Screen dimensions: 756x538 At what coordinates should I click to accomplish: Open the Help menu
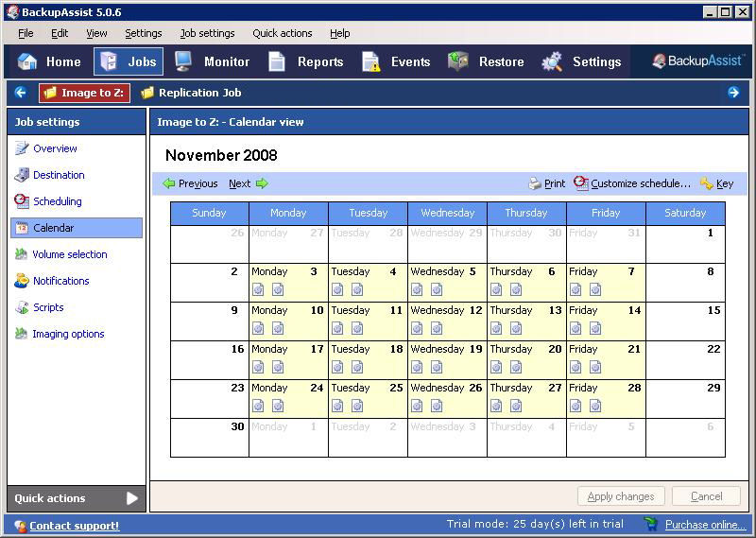(340, 33)
